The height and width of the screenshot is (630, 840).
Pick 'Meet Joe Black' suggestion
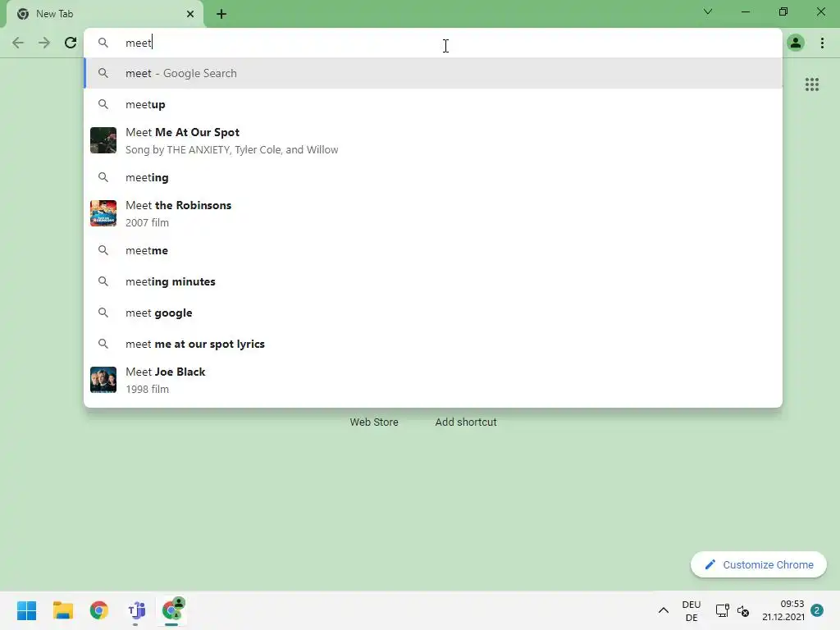point(433,380)
